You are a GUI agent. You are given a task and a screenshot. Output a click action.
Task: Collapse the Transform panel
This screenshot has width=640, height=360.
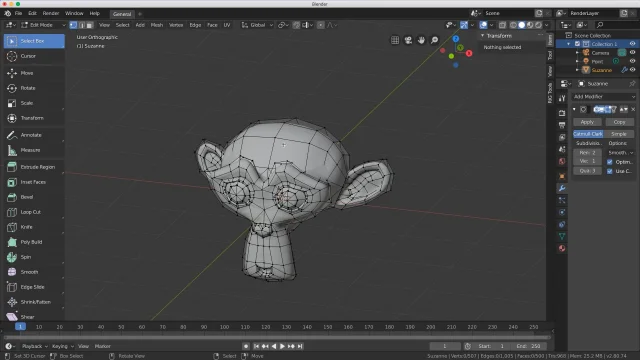coord(482,36)
